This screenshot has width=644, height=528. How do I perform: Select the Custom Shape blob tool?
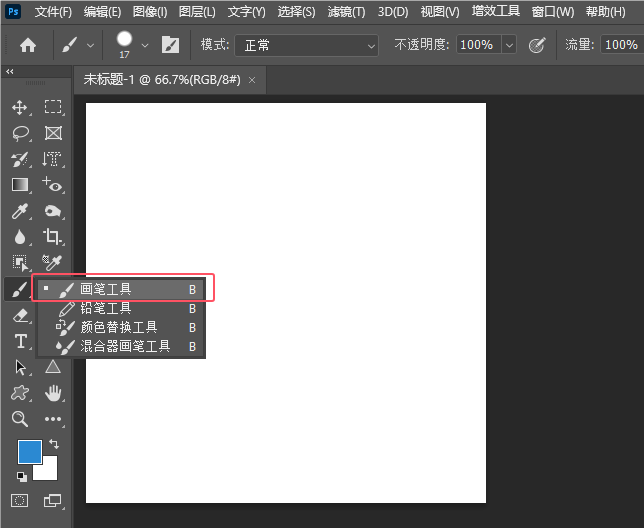click(x=20, y=393)
